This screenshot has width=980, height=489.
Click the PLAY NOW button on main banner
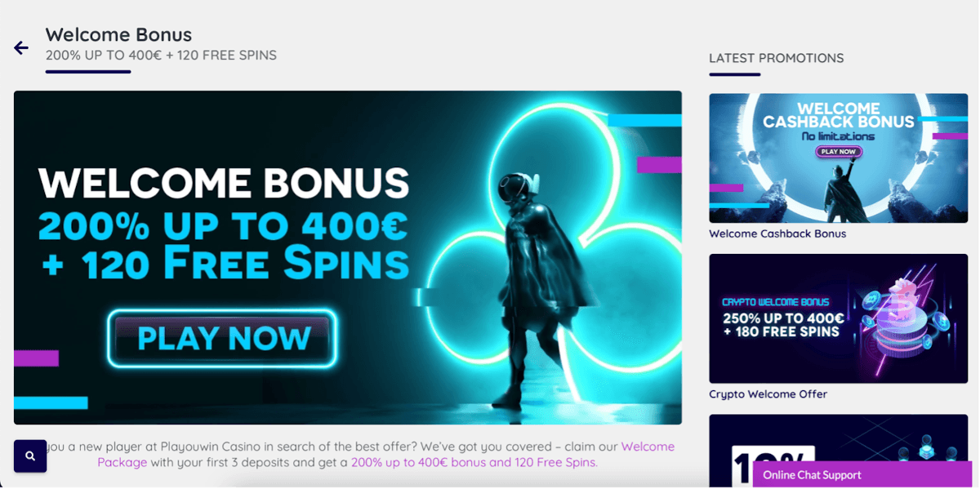coord(222,338)
